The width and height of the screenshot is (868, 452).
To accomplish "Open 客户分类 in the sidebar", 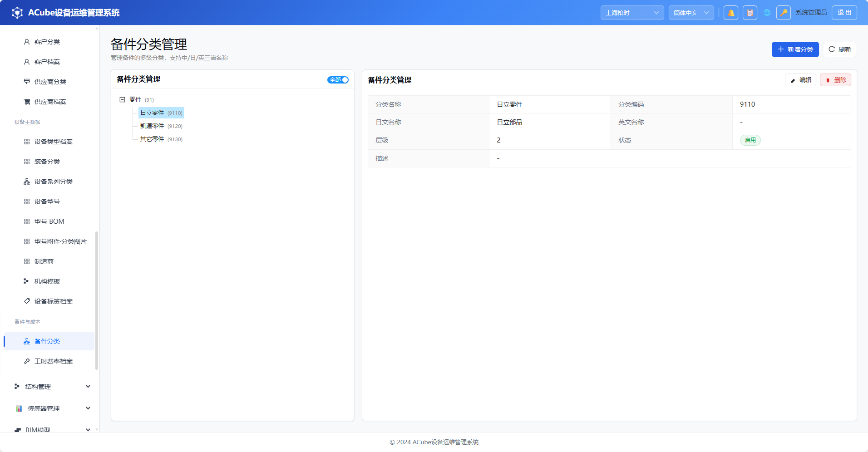I will [49, 42].
